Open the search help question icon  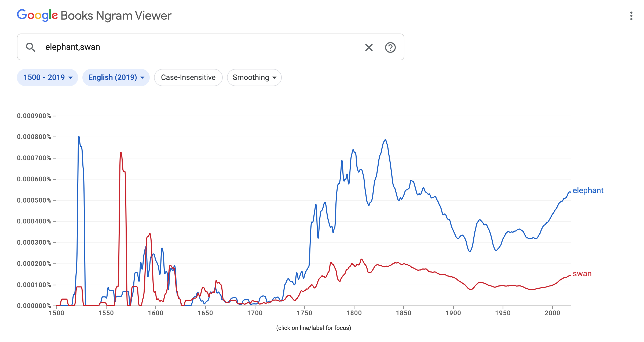(x=390, y=47)
